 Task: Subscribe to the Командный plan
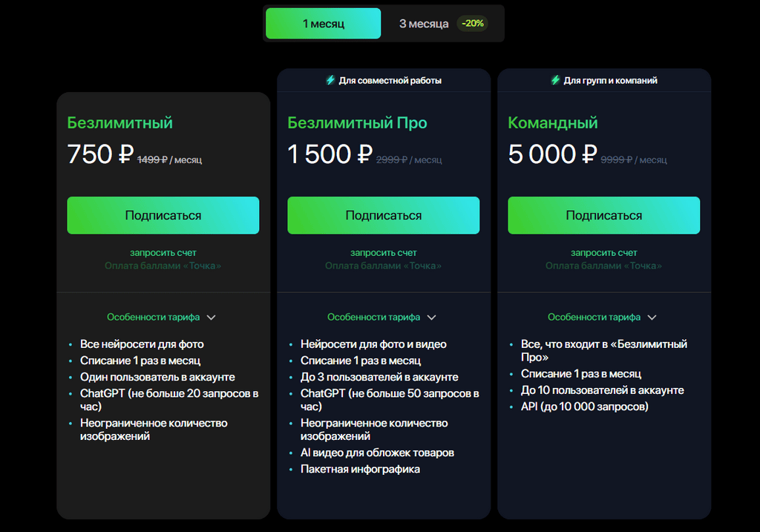click(604, 215)
